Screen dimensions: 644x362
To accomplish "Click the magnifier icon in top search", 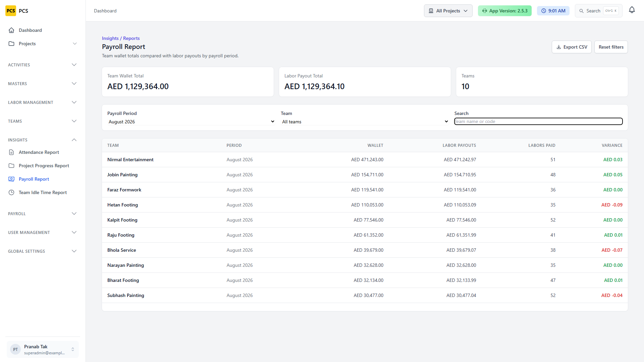I will tap(582, 11).
